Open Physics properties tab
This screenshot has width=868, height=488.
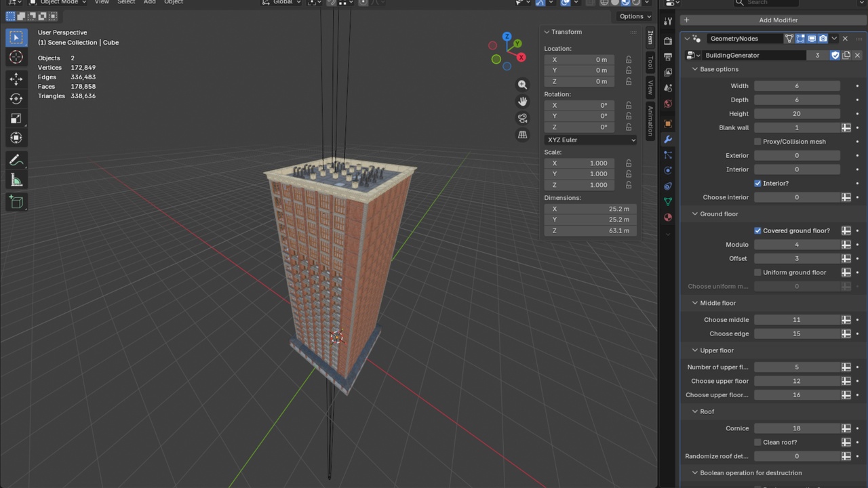(x=668, y=171)
